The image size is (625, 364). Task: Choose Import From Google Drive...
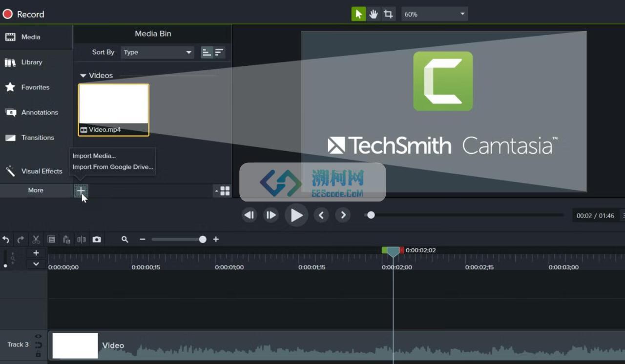pyautogui.click(x=113, y=167)
